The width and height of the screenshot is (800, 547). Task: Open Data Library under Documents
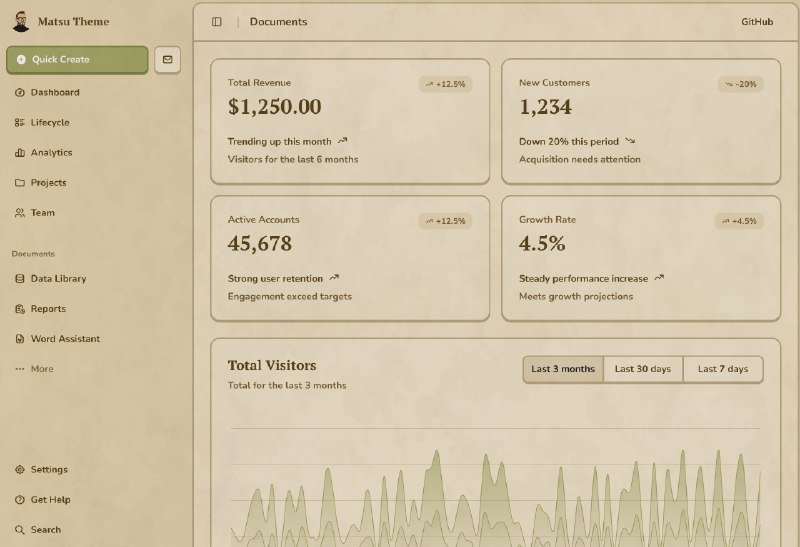58,279
